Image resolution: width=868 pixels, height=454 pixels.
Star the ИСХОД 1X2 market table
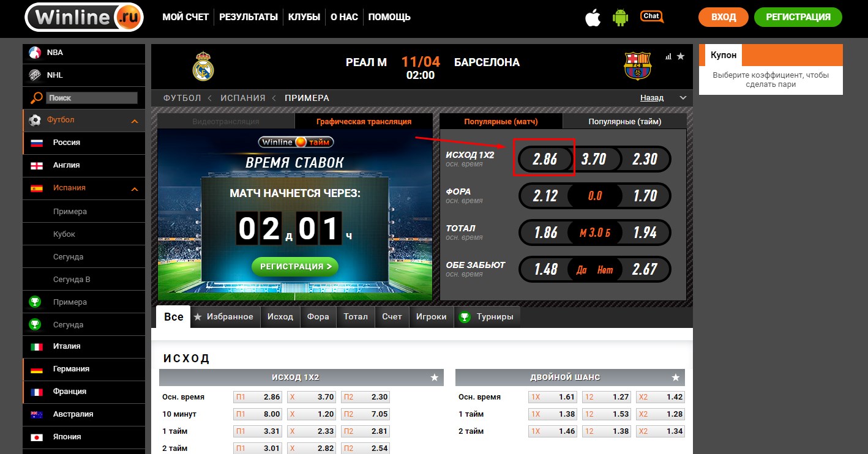434,378
